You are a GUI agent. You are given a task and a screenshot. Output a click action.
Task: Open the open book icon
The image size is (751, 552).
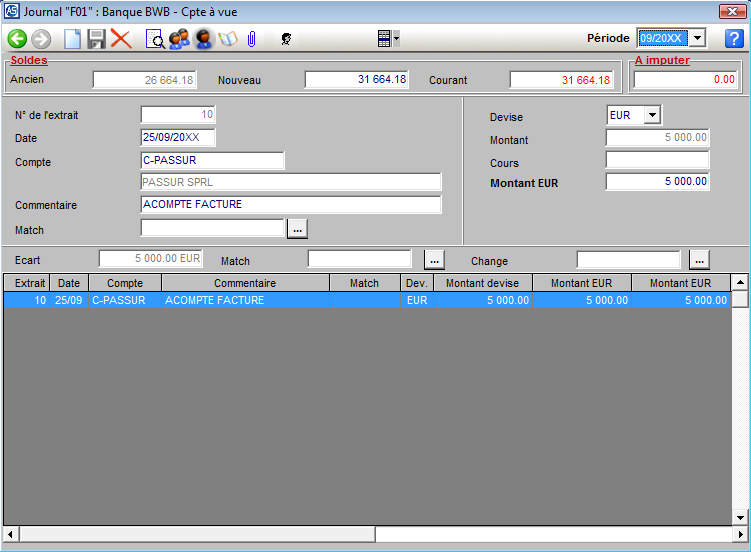pos(227,39)
